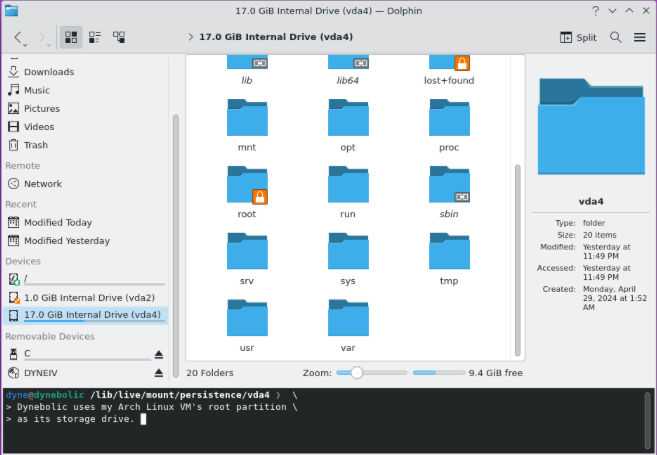Eject the DYNEIV device
This screenshot has width=657, height=455.
pyautogui.click(x=159, y=373)
